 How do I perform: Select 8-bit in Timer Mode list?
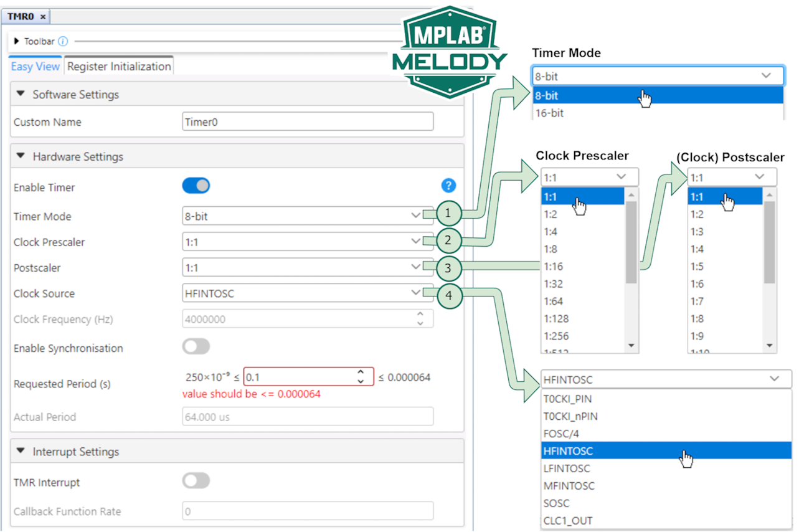pyautogui.click(x=658, y=95)
